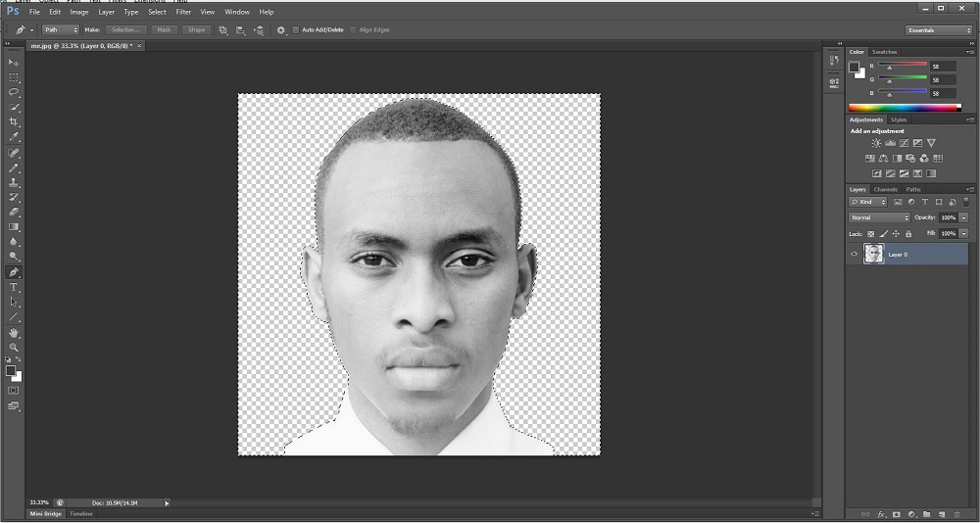Select the Hand tool
Viewport: 980px width, 523px height.
(x=13, y=333)
